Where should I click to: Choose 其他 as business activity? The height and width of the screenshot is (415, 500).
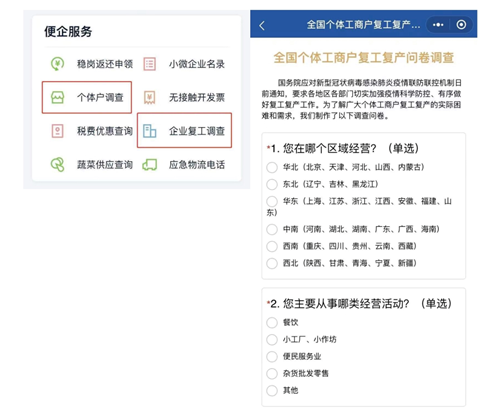click(272, 391)
